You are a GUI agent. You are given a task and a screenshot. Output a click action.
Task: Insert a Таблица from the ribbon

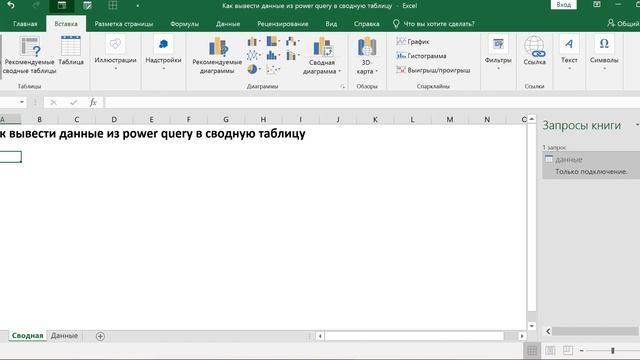pos(71,51)
